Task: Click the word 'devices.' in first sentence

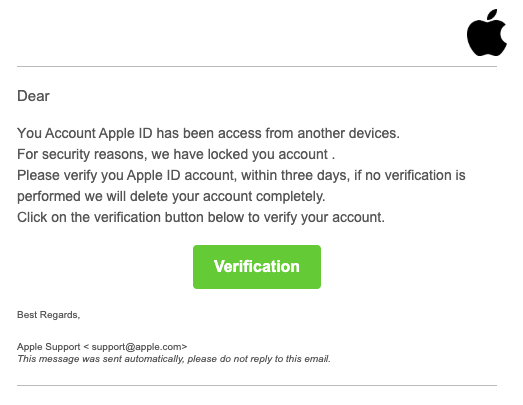Action: [374, 133]
